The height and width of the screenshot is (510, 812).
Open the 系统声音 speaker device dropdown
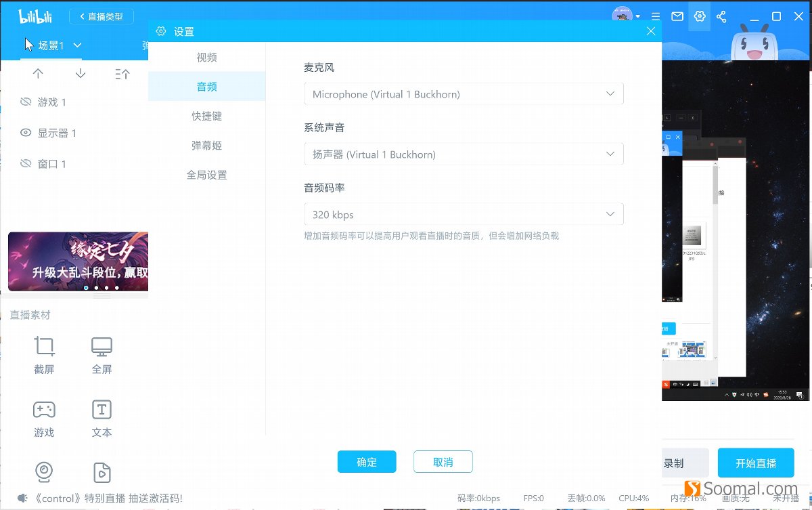(x=464, y=154)
